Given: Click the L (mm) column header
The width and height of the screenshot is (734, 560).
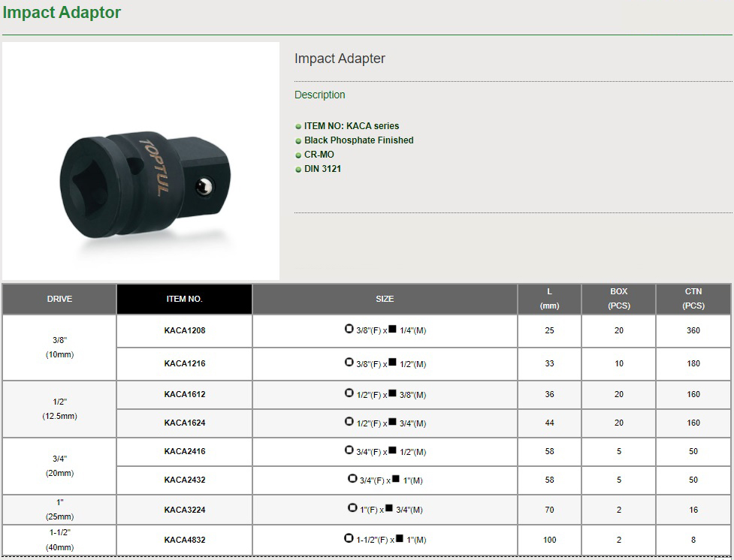Looking at the screenshot, I should coord(549,299).
